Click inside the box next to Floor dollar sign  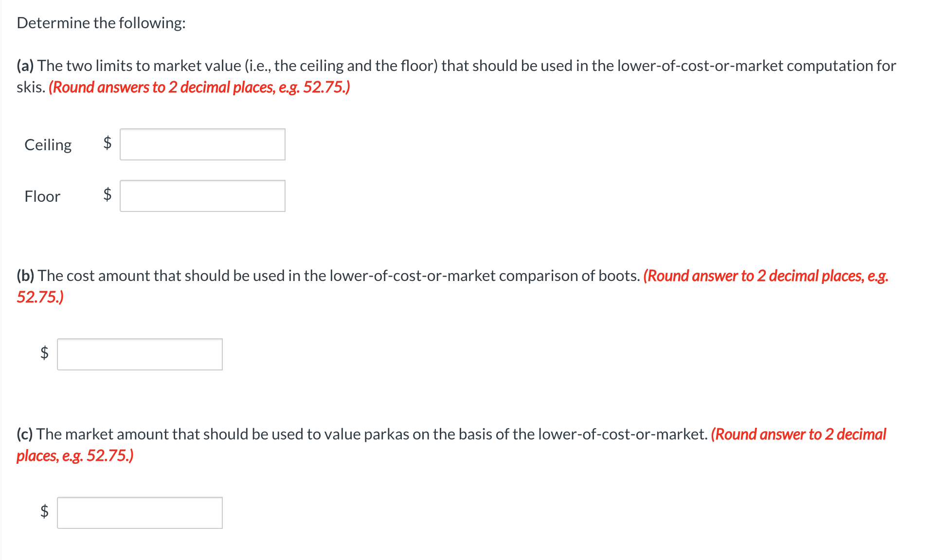[202, 195]
